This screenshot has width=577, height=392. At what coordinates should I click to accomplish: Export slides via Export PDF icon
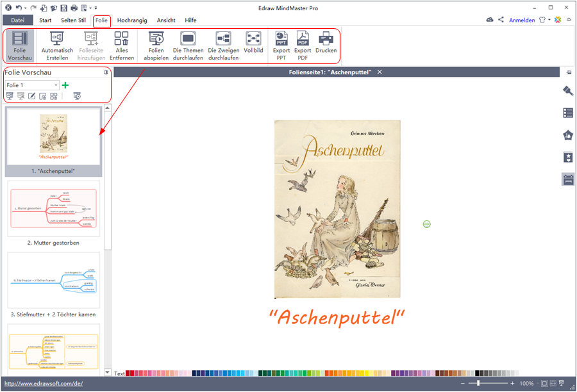pos(303,38)
